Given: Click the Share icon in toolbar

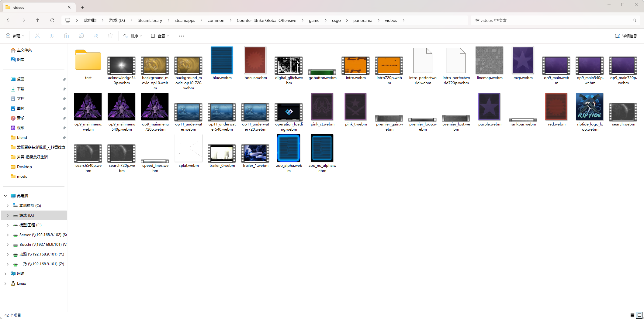Looking at the screenshot, I should [x=96, y=36].
